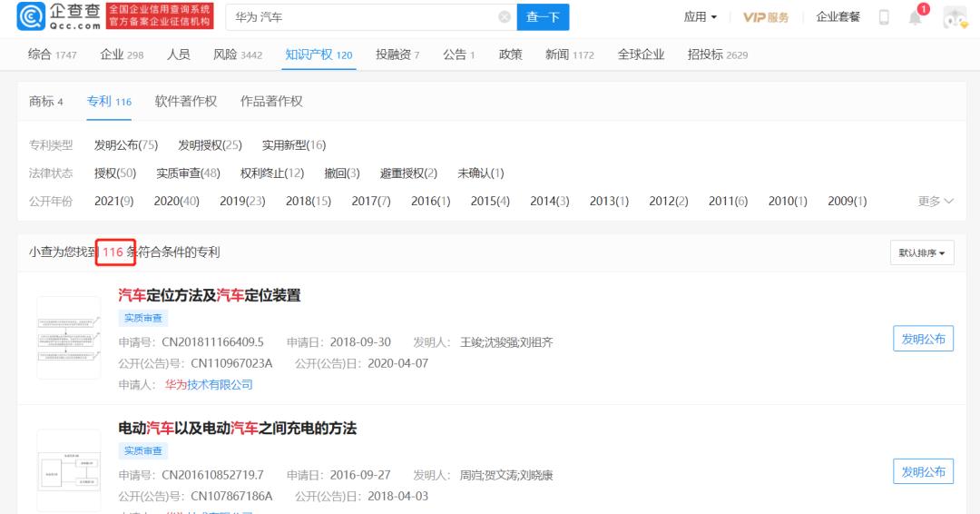Click the mobile phone icon in header
This screenshot has height=514, width=980.
point(884,17)
